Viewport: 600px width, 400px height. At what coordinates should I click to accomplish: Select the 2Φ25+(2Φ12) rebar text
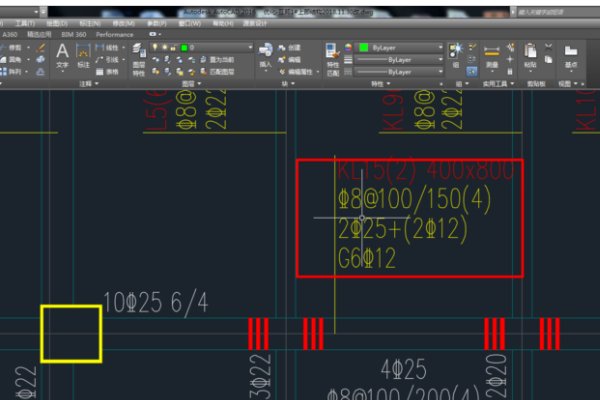pyautogui.click(x=403, y=228)
